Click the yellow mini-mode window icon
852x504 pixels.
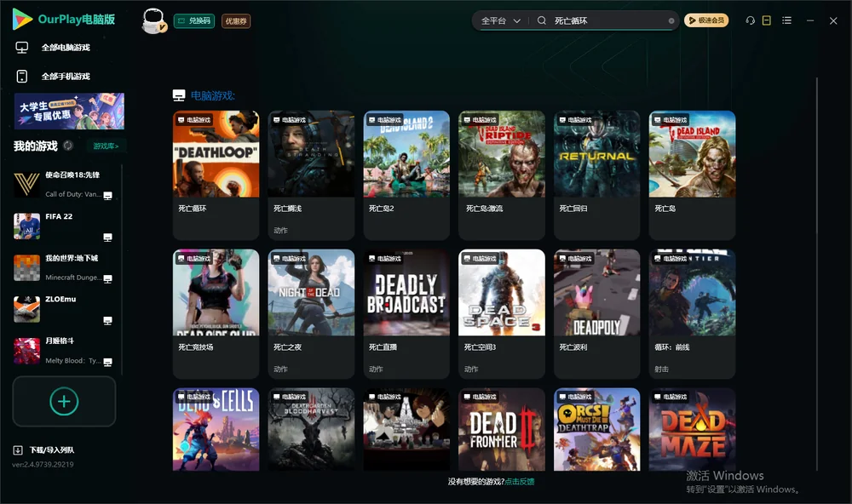(767, 20)
